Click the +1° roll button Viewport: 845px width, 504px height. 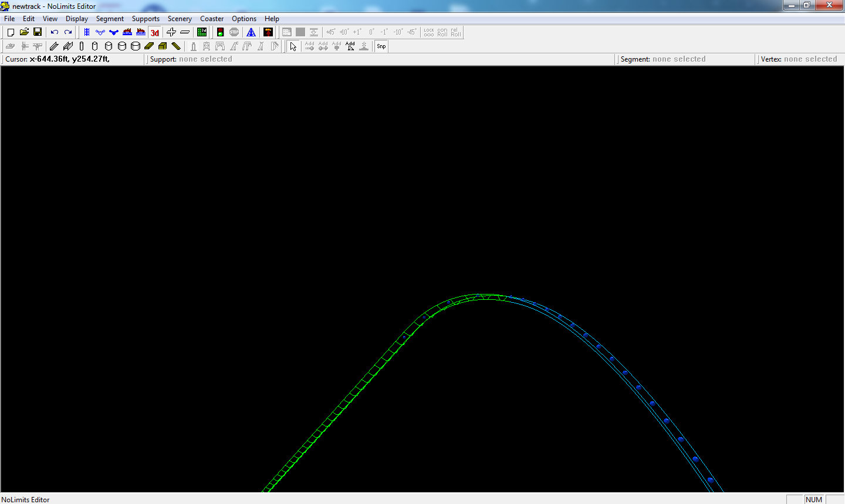coord(357,32)
